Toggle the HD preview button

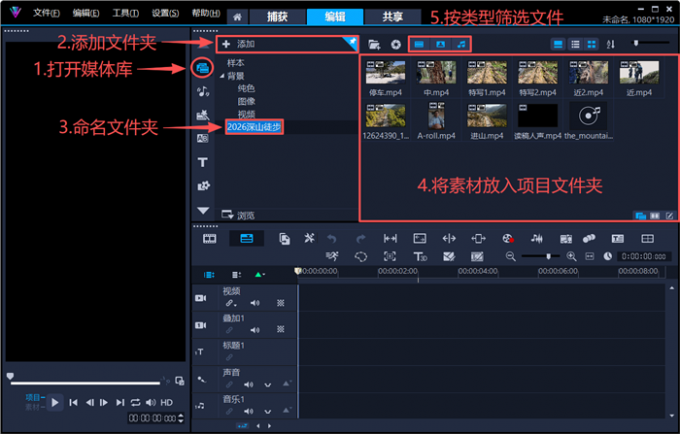[167, 402]
